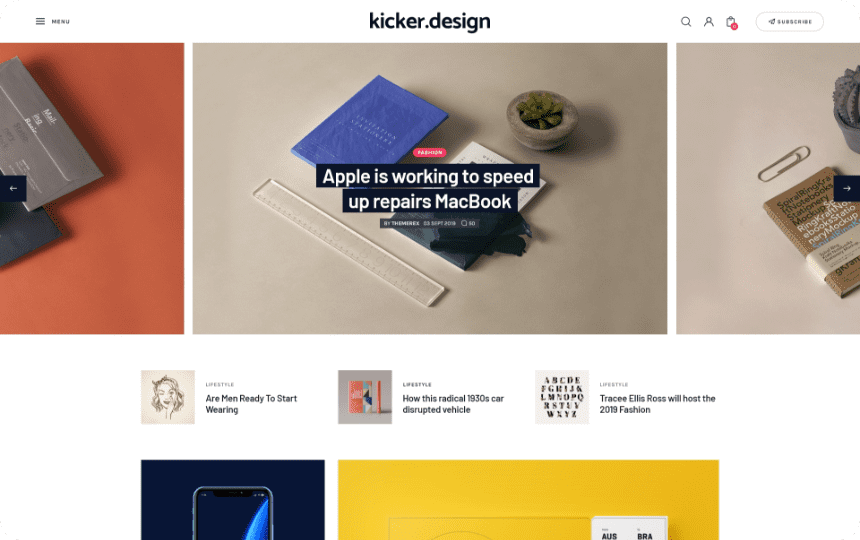Viewport: 860px width, 540px height.
Task: Open the hamburger MENU icon
Action: pyautogui.click(x=41, y=21)
